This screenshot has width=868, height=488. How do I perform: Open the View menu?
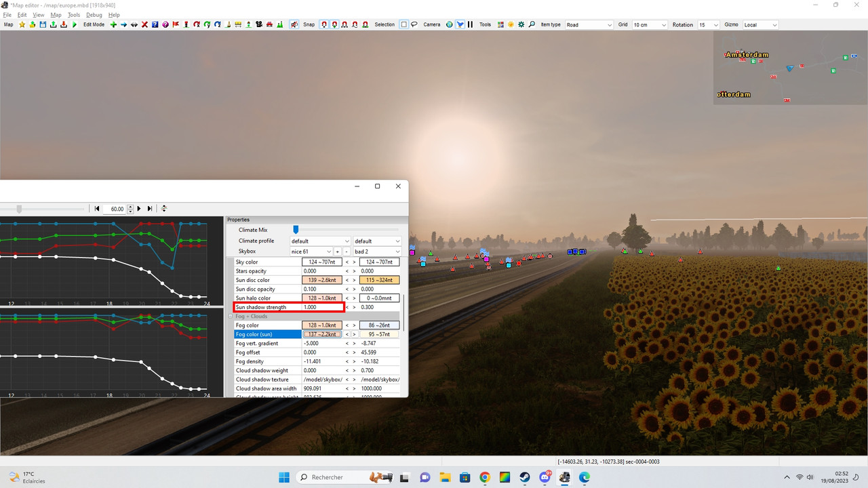pos(39,15)
